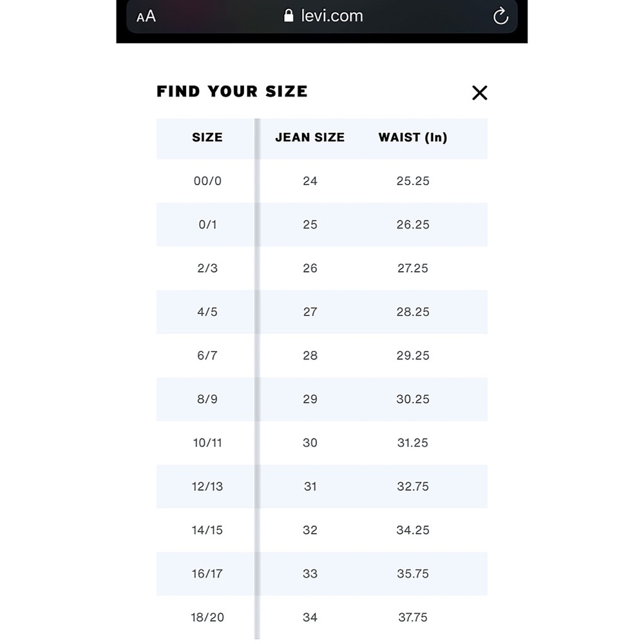Screen dimensions: 644x644
Task: Click the 27.25 waist value
Action: click(x=413, y=268)
